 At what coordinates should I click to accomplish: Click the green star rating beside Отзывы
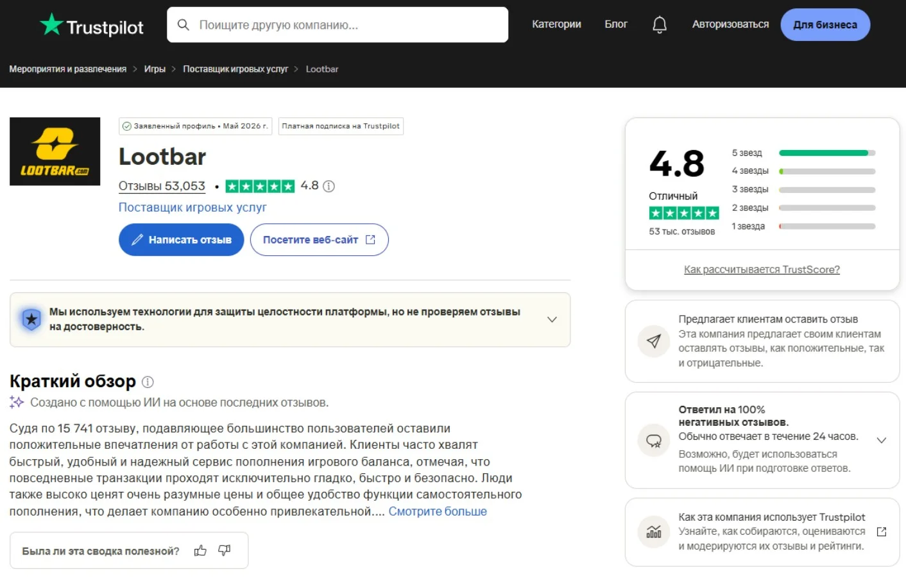[x=260, y=187]
